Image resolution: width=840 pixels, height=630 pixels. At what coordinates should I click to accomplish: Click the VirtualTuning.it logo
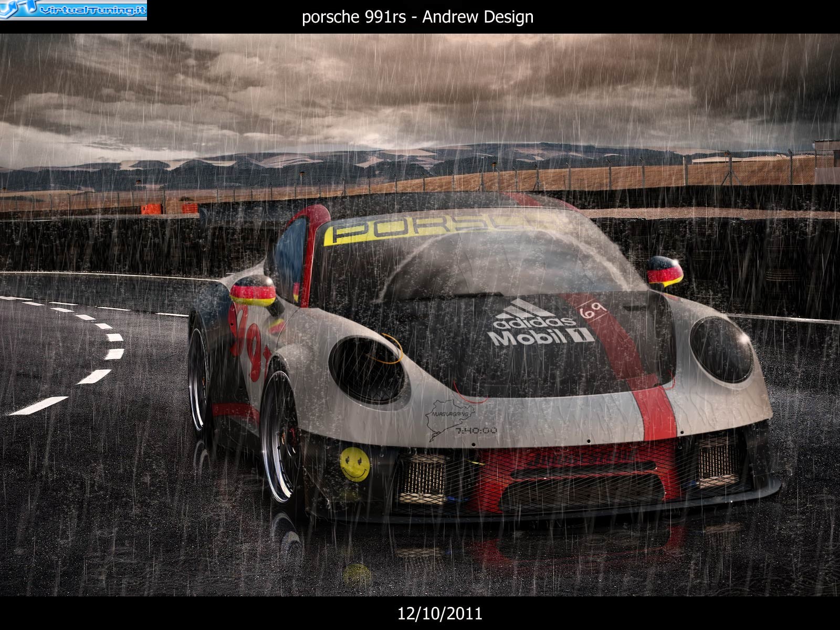click(73, 9)
